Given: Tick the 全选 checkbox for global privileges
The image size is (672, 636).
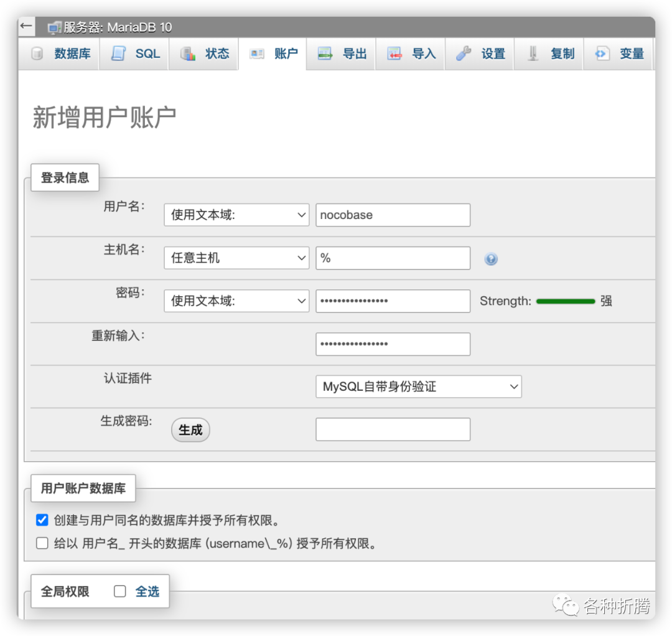Looking at the screenshot, I should [x=120, y=591].
